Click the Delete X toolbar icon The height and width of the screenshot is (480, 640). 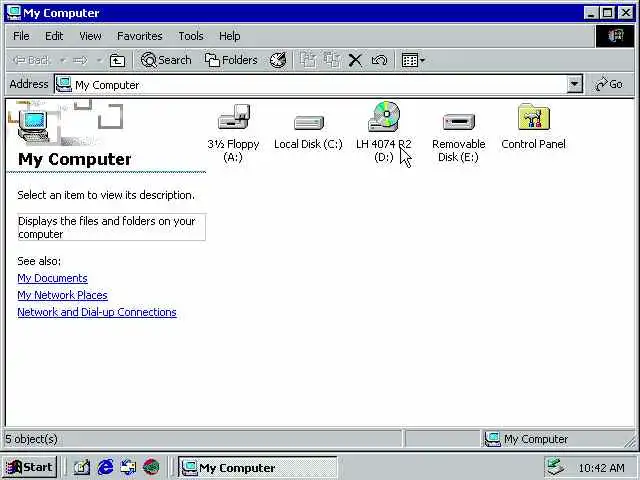click(355, 60)
